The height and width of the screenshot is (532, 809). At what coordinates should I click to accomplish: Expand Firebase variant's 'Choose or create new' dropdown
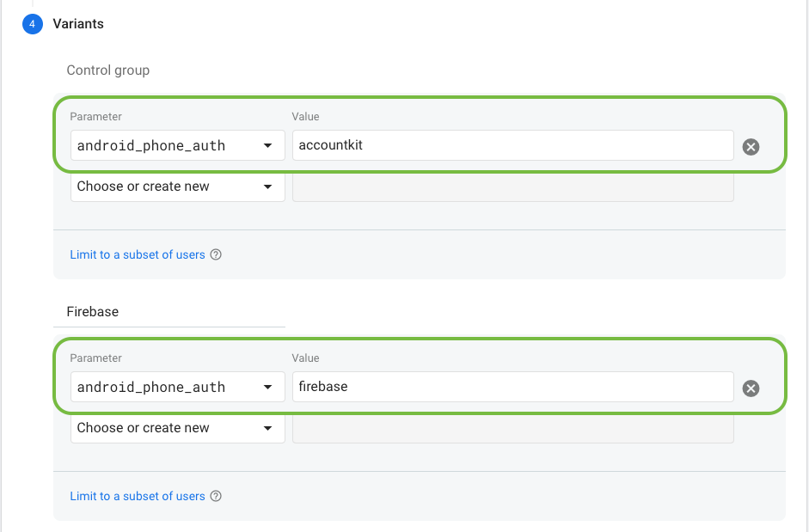coord(177,428)
